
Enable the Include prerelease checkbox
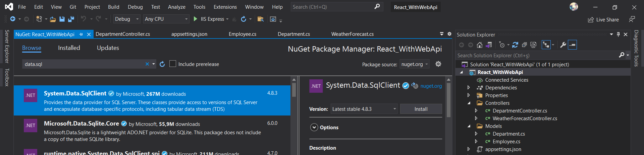coord(173,64)
